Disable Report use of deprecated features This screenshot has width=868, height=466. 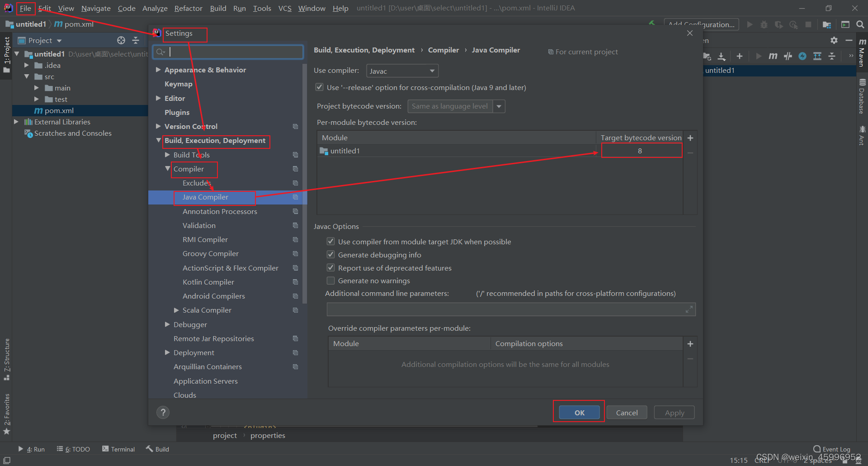(x=331, y=267)
